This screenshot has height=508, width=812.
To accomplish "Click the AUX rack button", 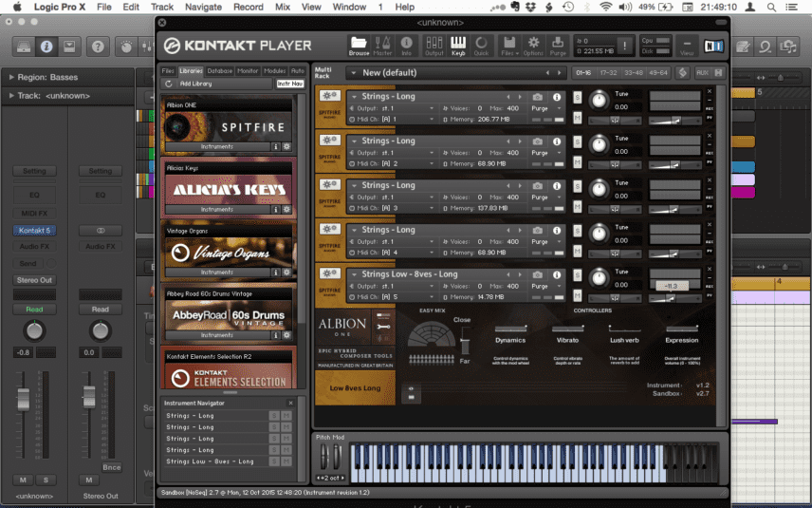I will (x=702, y=73).
